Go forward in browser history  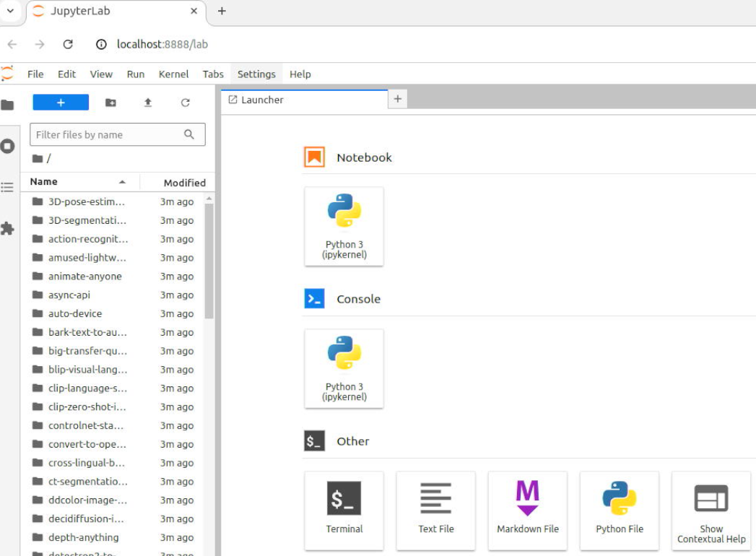(40, 44)
